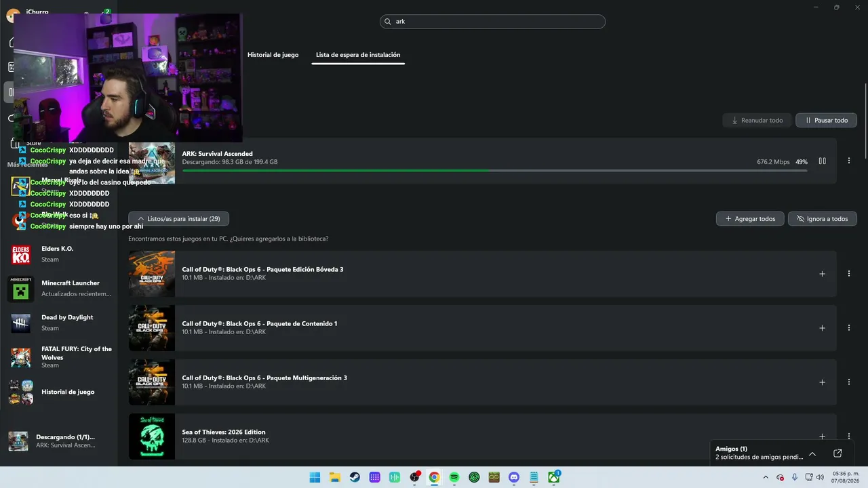Image resolution: width=868 pixels, height=488 pixels.
Task: Open File Explorer from the taskbar
Action: [334, 477]
